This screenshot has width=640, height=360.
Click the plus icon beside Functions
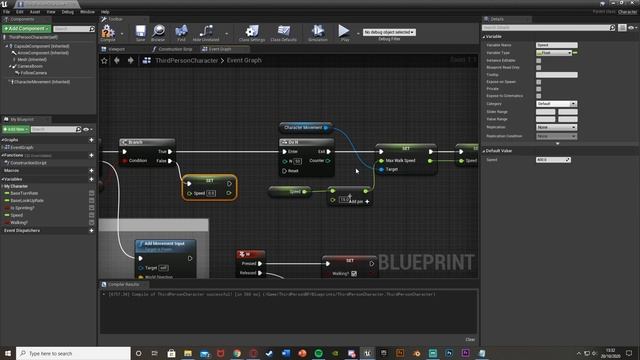[91, 155]
